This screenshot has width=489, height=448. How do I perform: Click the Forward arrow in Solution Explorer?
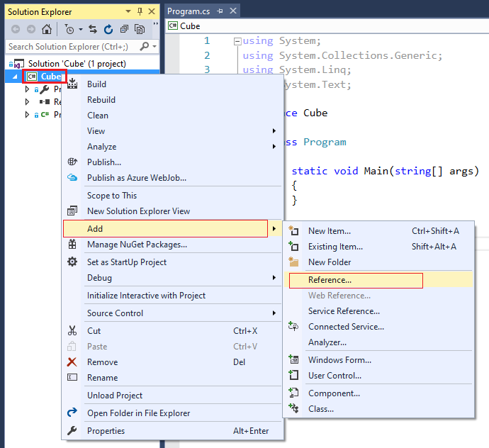31,29
